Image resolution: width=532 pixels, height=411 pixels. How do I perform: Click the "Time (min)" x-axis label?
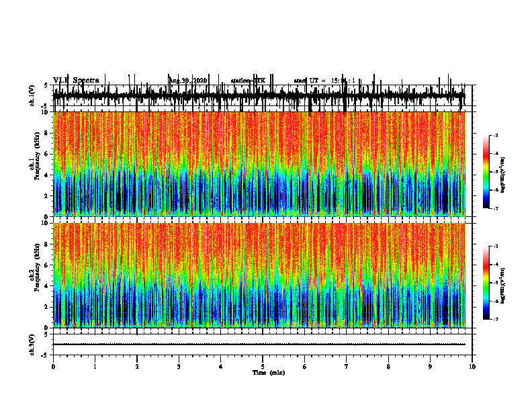pos(269,373)
